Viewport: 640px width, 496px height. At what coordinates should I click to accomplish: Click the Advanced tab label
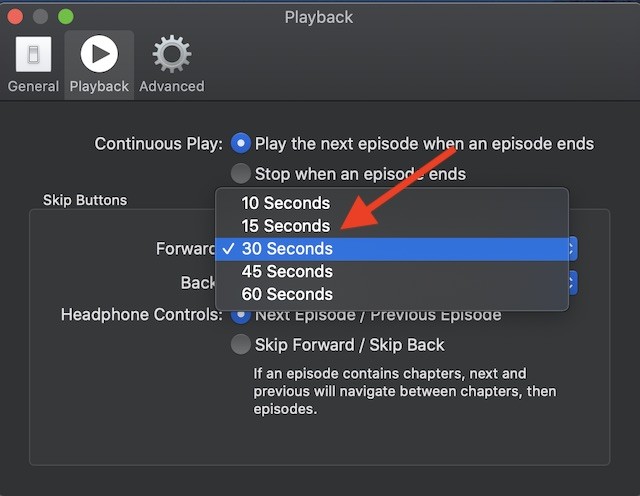[172, 87]
